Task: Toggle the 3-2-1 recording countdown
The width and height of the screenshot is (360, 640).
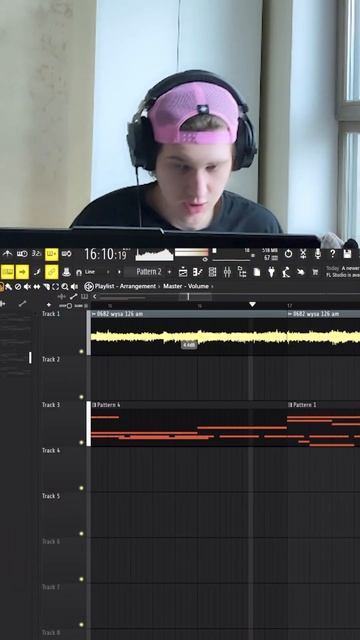Action: click(36, 254)
